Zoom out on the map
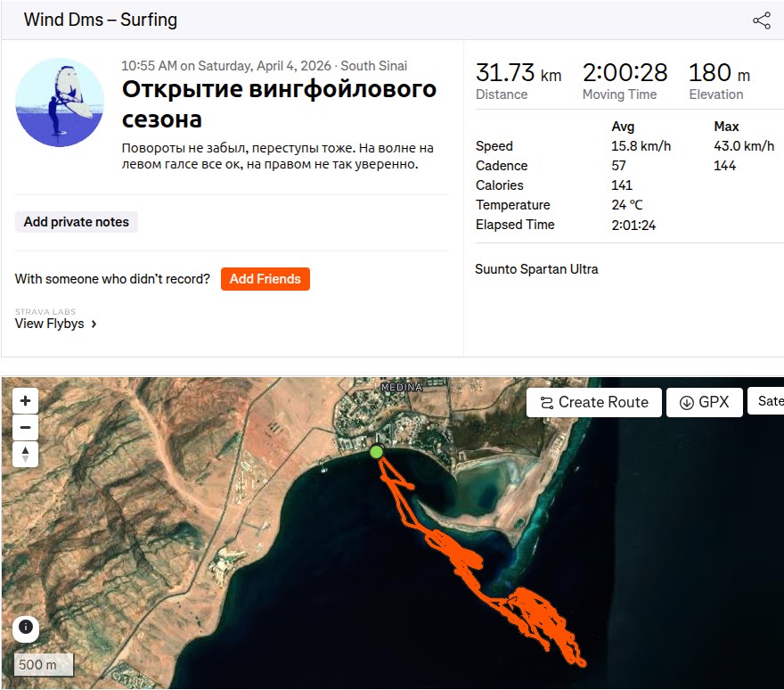The image size is (784, 690). click(25, 427)
